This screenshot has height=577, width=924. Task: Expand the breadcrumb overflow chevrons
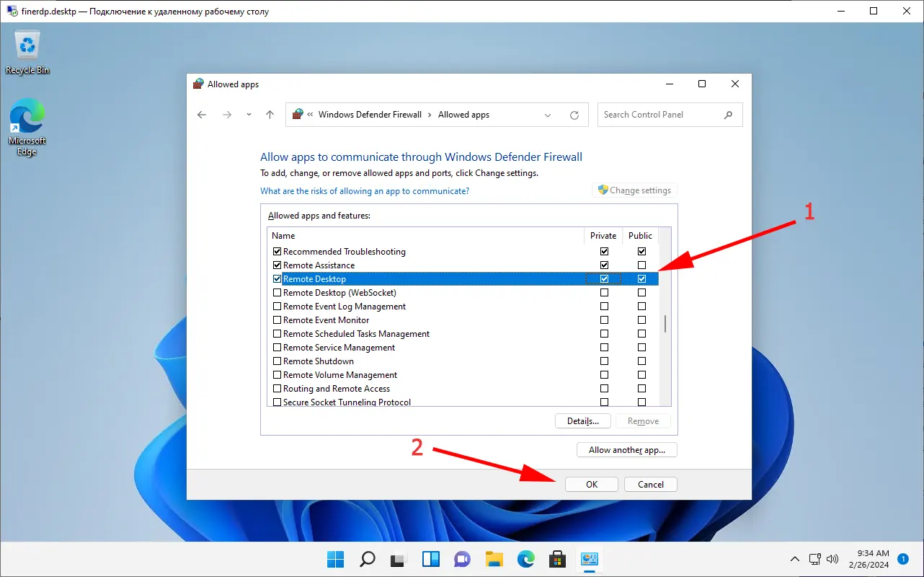click(310, 115)
